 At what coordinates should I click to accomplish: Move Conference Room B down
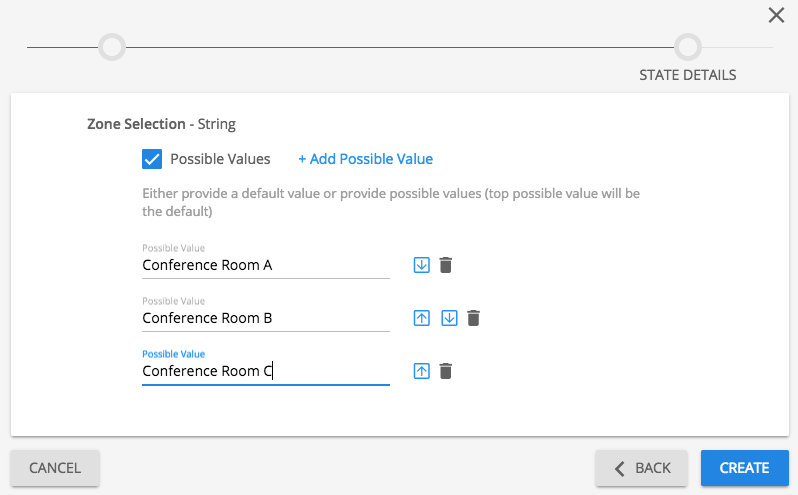450,318
